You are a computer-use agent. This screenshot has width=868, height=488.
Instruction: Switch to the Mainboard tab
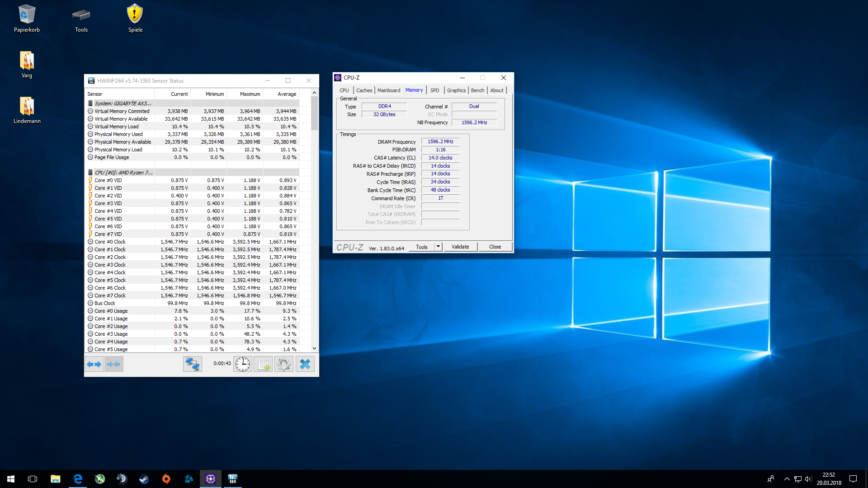coord(388,90)
